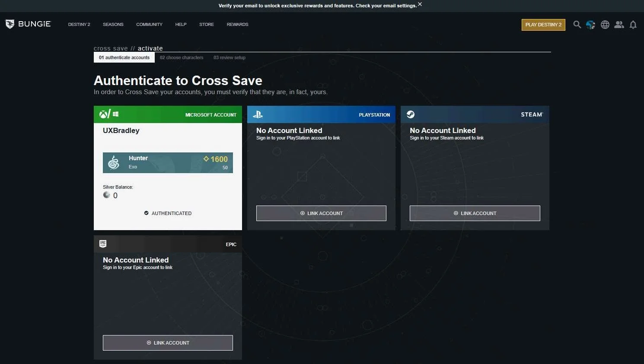Click the Epic Games logo icon
This screenshot has height=364, width=644.
(103, 244)
